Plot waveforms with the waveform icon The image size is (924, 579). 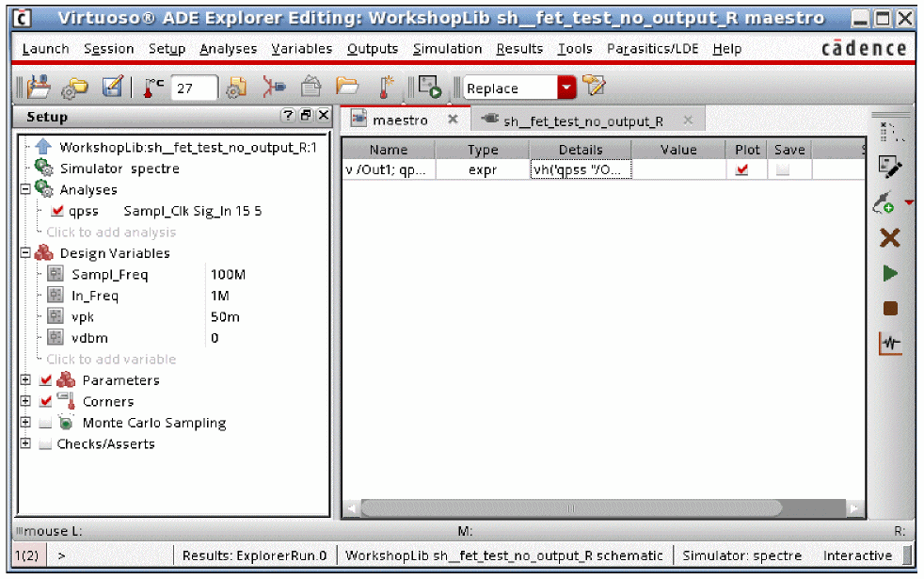click(890, 343)
